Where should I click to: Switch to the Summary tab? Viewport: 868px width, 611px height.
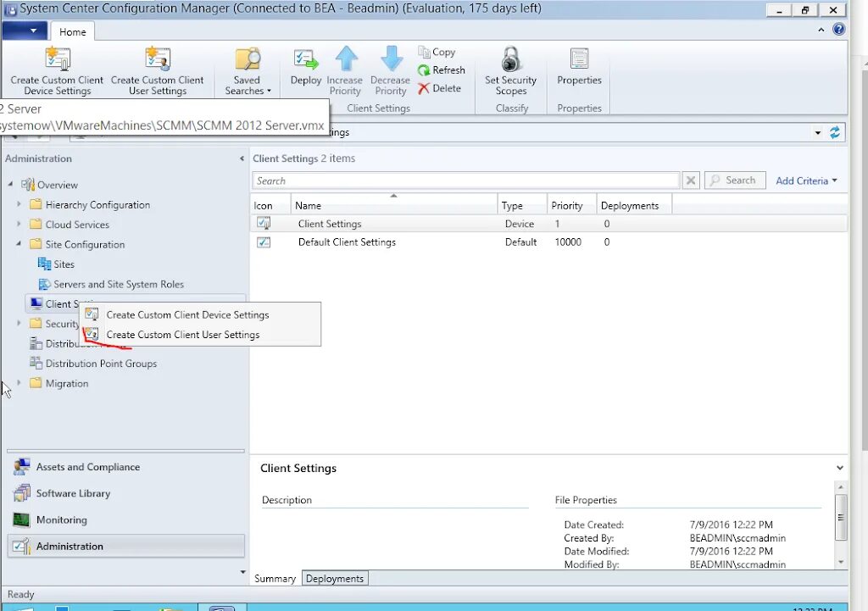tap(275, 578)
